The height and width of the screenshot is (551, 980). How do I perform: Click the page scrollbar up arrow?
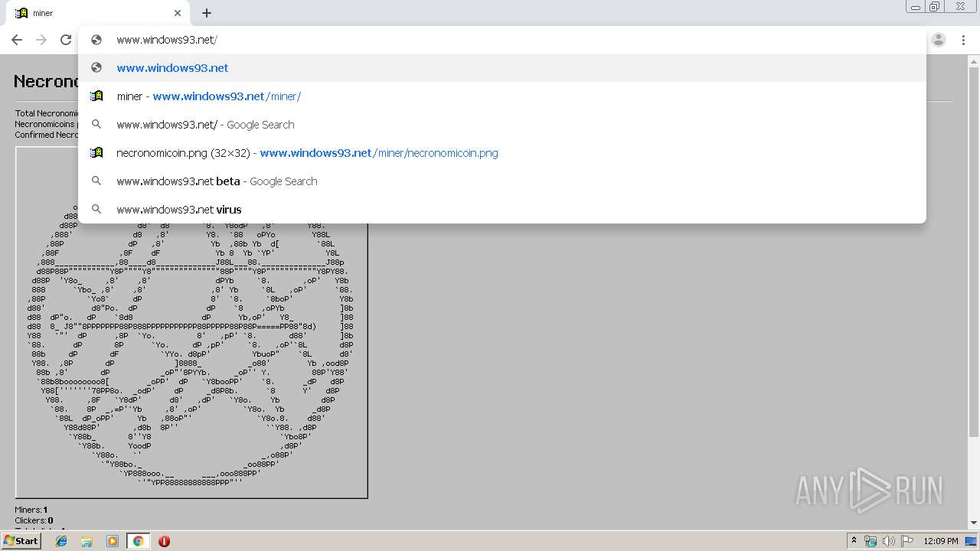pyautogui.click(x=974, y=60)
